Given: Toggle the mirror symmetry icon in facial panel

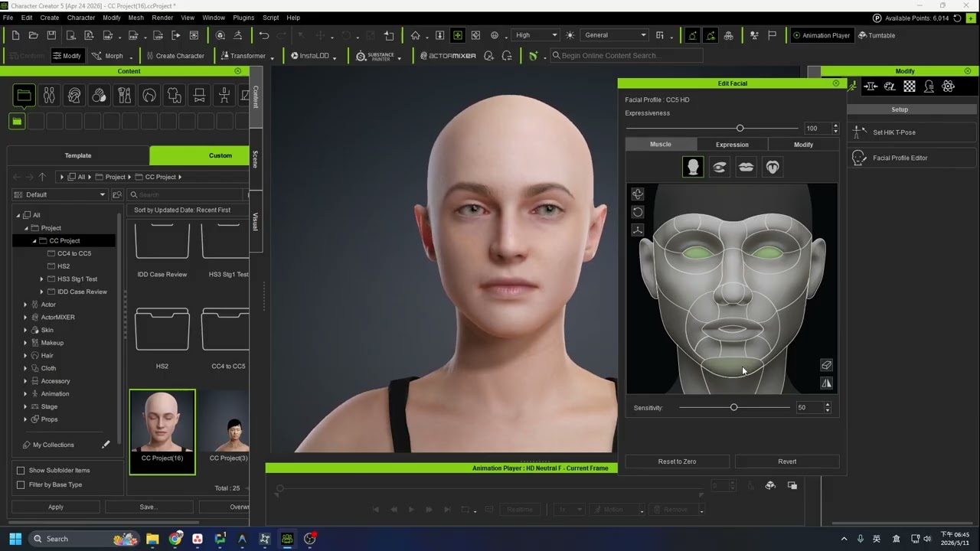Looking at the screenshot, I should click(826, 383).
